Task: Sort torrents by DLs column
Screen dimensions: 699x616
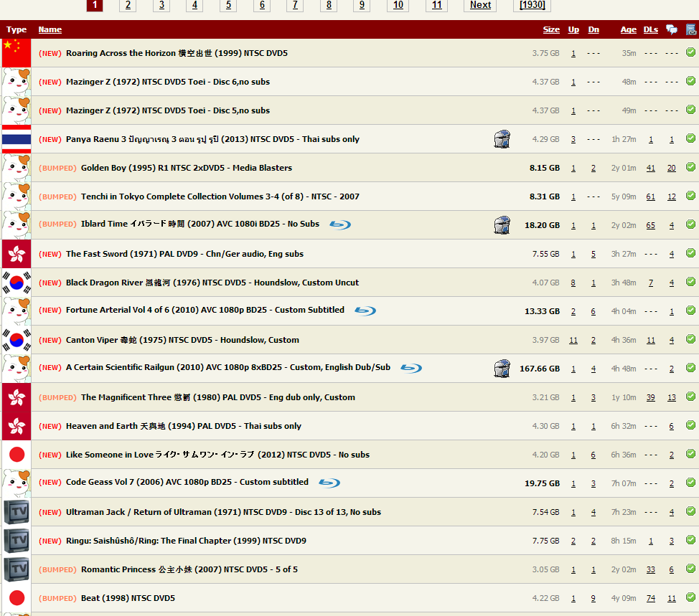Action: 651,29
